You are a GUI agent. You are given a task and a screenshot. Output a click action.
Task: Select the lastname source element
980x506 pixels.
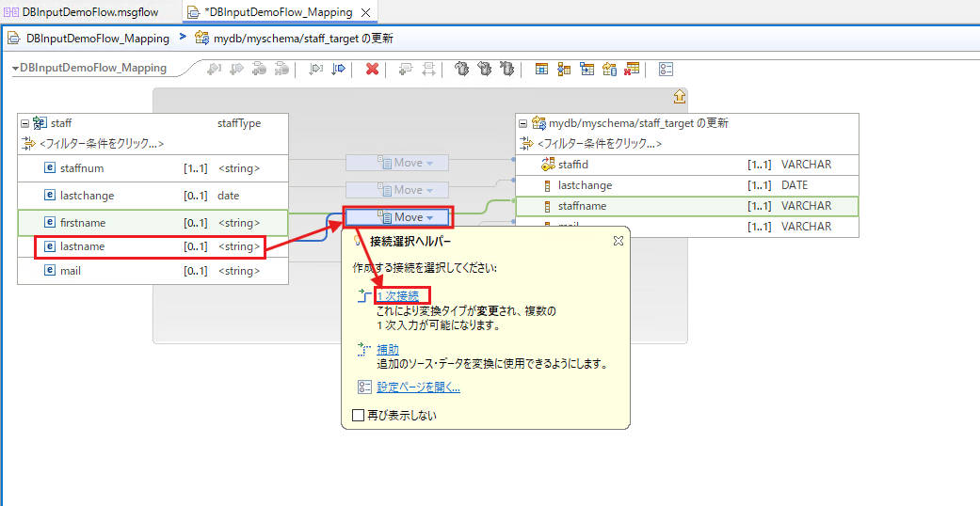point(153,246)
